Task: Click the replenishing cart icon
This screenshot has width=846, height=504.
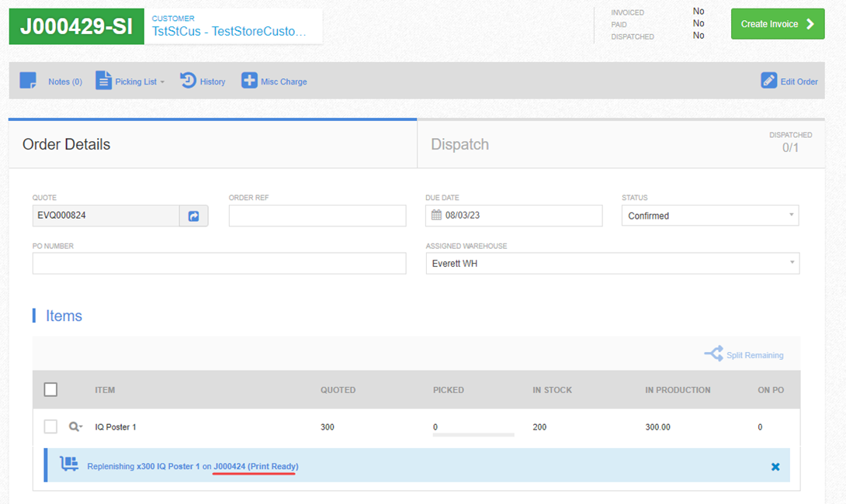Action: [69, 464]
